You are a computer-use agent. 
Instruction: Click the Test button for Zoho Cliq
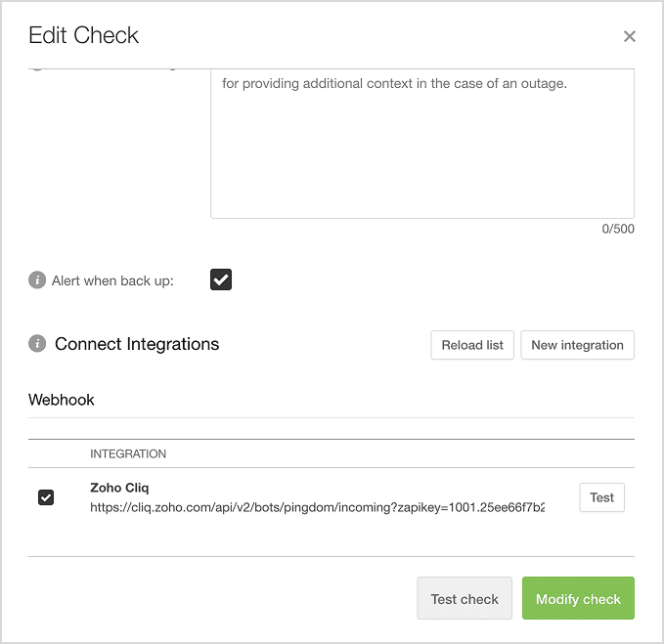601,497
